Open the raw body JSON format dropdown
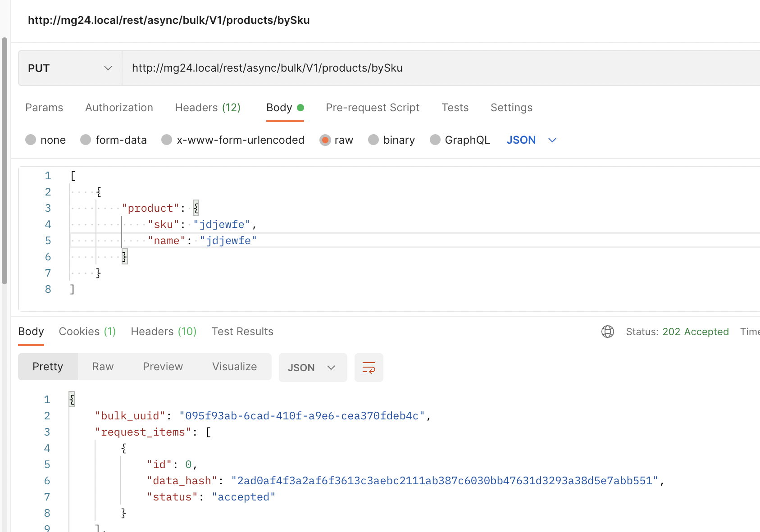Viewport: 760px width, 532px height. [532, 140]
